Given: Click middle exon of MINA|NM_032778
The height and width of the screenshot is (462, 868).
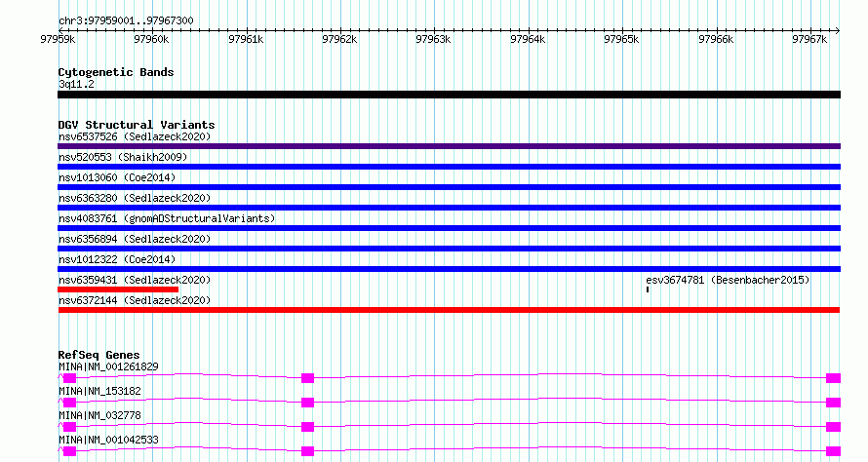Looking at the screenshot, I should [x=308, y=427].
